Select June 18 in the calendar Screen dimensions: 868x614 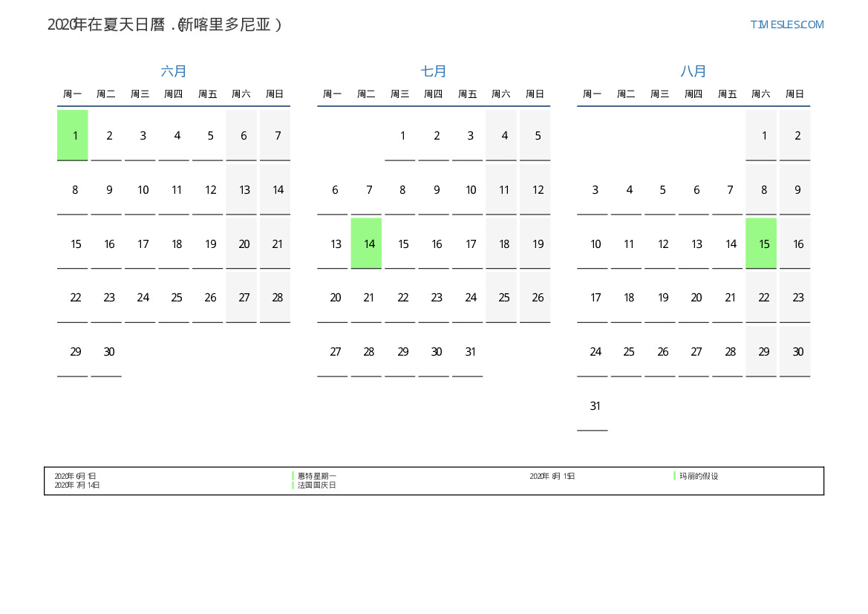pyautogui.click(x=177, y=244)
